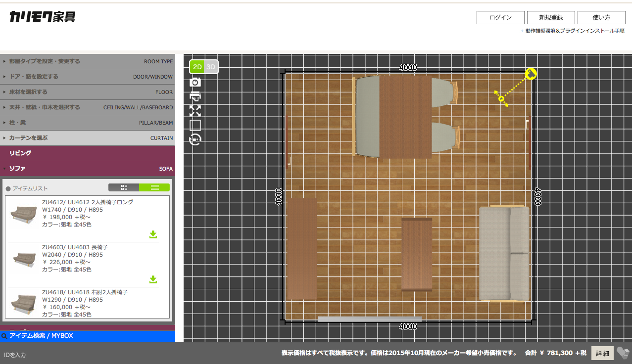This screenshot has width=632, height=364.
Task: Switch the view to 3D mode
Action: tap(211, 67)
